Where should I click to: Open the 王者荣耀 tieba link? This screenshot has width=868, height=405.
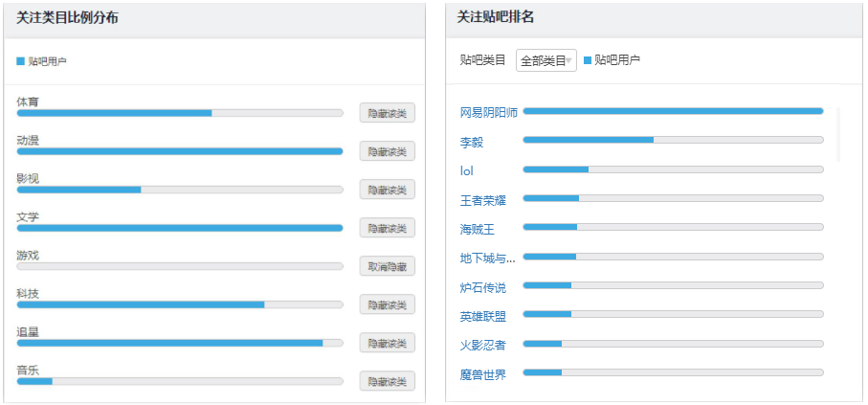click(x=483, y=200)
